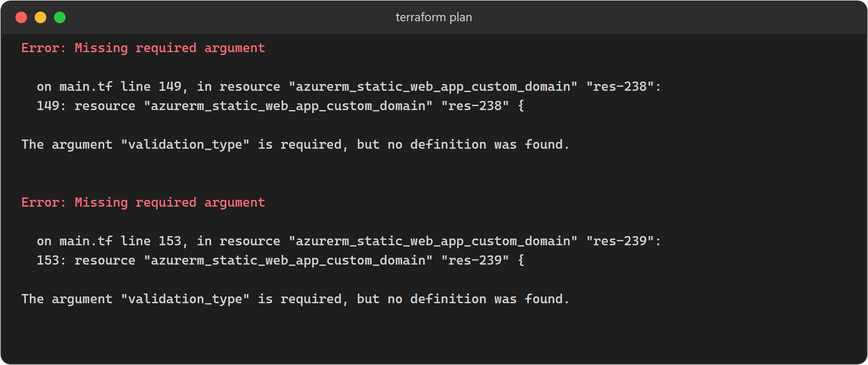The image size is (868, 365).
Task: Click the red close window button
Action: click(x=21, y=17)
